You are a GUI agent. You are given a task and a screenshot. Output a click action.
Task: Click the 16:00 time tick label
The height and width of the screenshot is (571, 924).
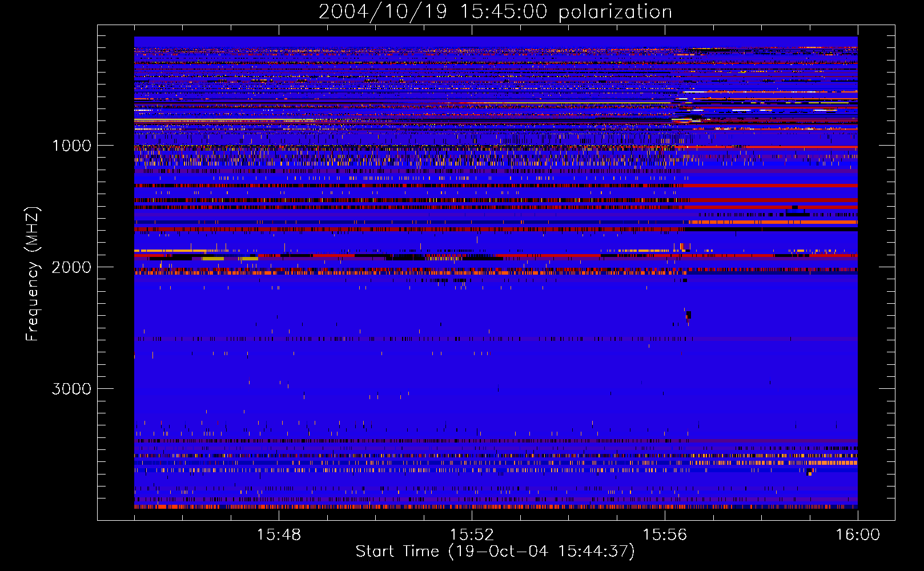pos(858,534)
